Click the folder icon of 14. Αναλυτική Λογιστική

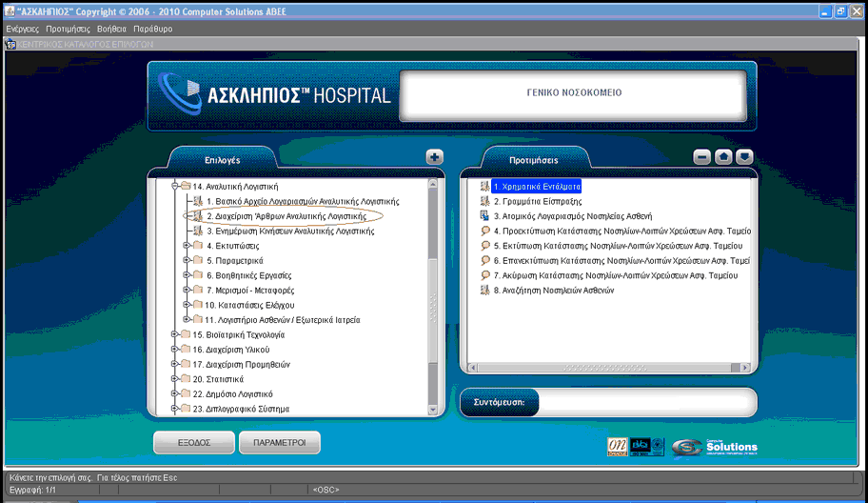click(186, 186)
